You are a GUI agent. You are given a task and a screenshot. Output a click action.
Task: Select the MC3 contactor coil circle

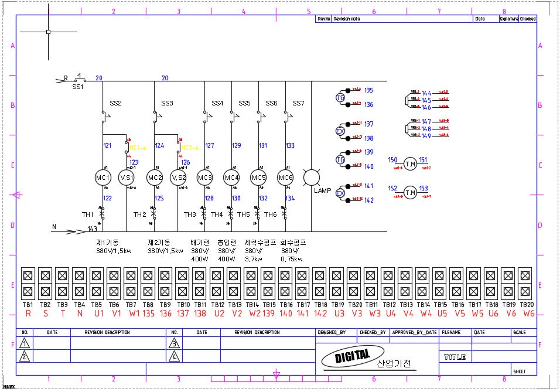[204, 178]
